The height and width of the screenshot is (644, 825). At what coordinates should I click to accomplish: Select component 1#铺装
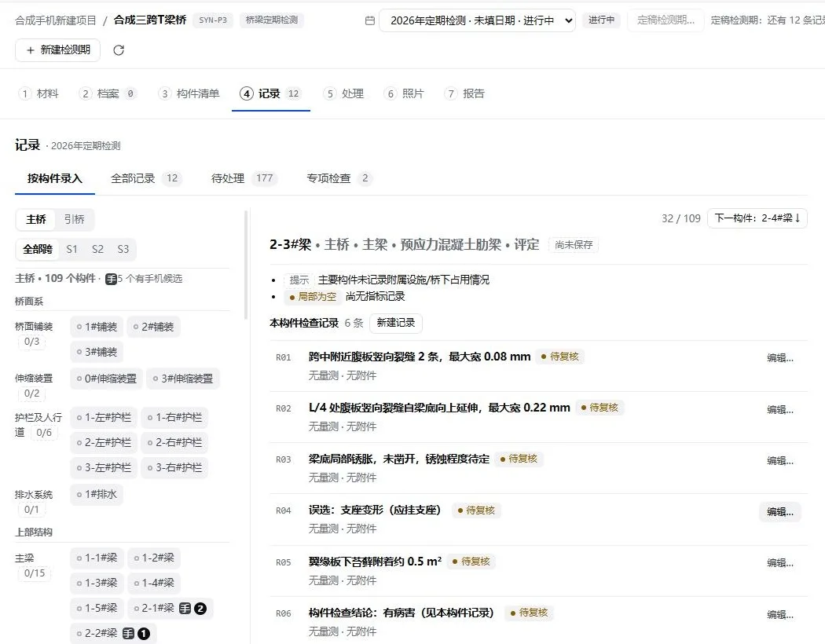click(x=97, y=327)
